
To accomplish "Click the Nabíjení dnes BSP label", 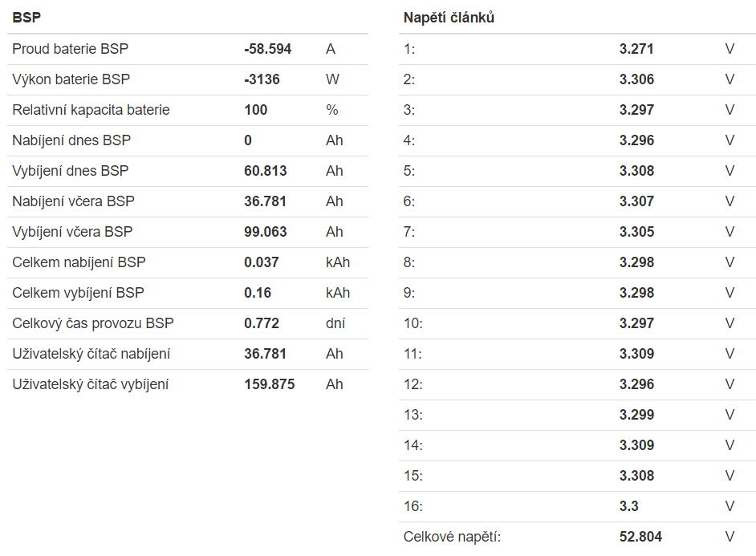I will [71, 140].
